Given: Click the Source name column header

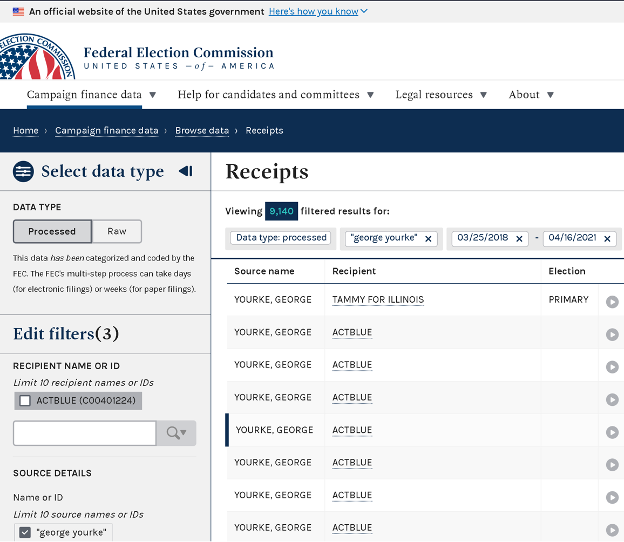Looking at the screenshot, I should click(x=264, y=271).
